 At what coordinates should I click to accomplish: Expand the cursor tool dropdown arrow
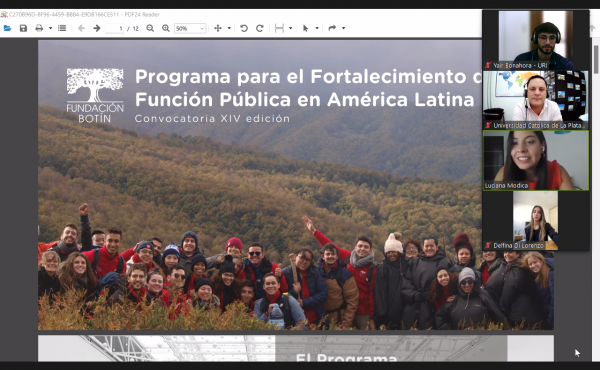click(x=317, y=28)
